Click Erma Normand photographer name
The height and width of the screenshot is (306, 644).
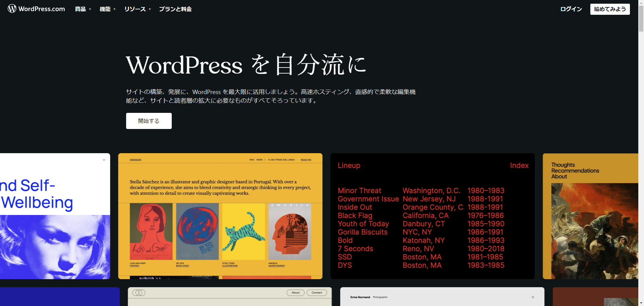tap(360, 297)
